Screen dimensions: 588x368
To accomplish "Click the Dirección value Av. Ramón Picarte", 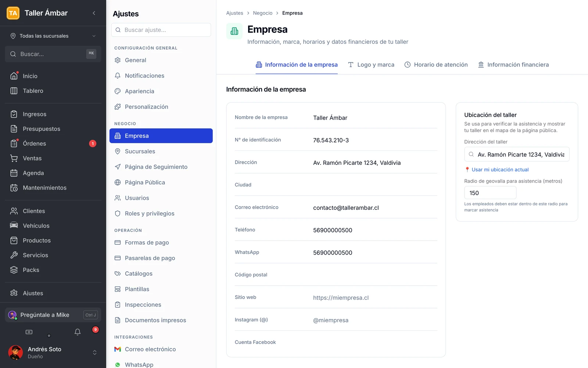I will [357, 163].
